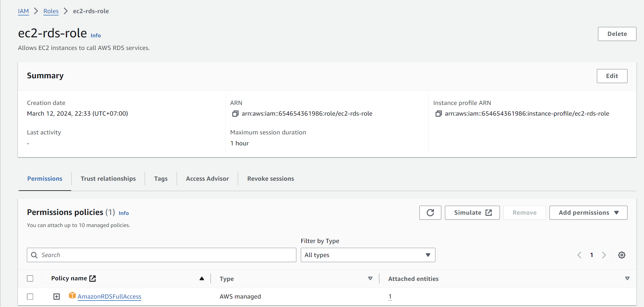The height and width of the screenshot is (307, 644).
Task: Open the Revoke sessions tab
Action: click(271, 179)
